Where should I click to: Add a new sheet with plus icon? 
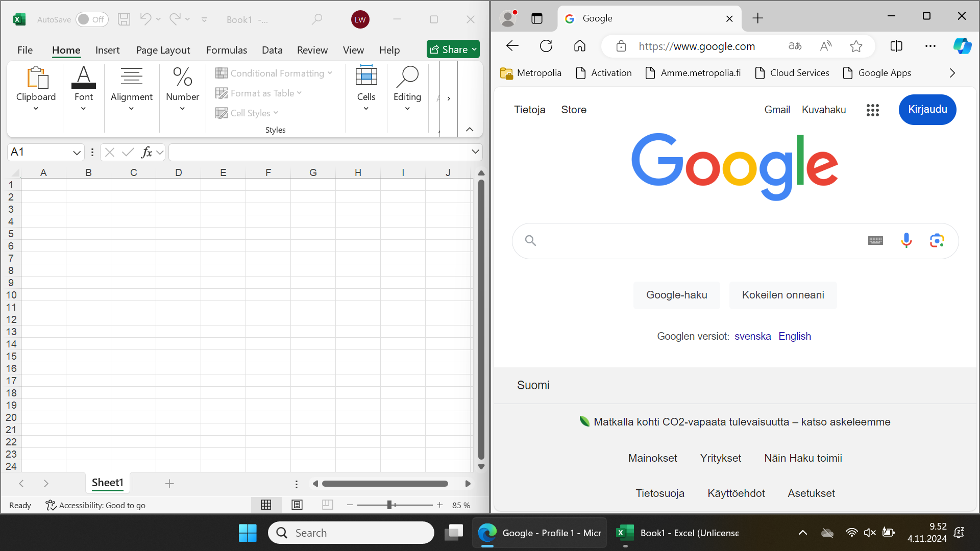(169, 483)
